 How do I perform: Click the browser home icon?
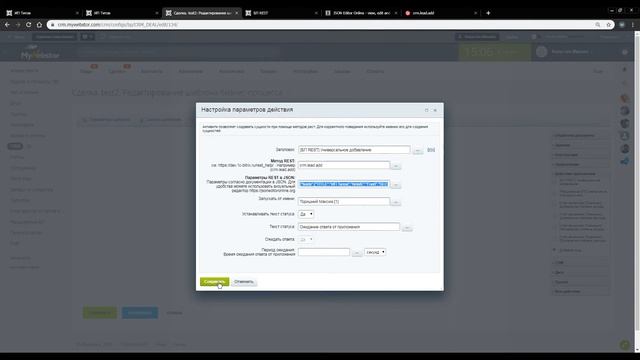[39, 25]
